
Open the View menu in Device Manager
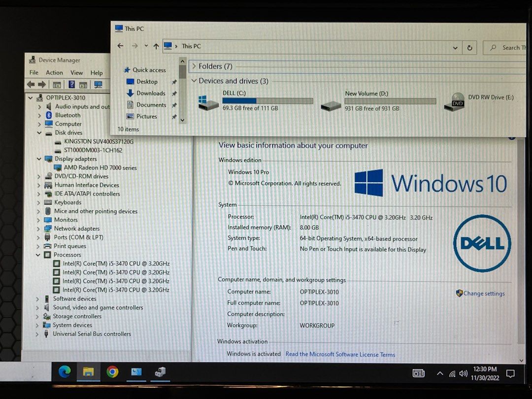pos(76,72)
